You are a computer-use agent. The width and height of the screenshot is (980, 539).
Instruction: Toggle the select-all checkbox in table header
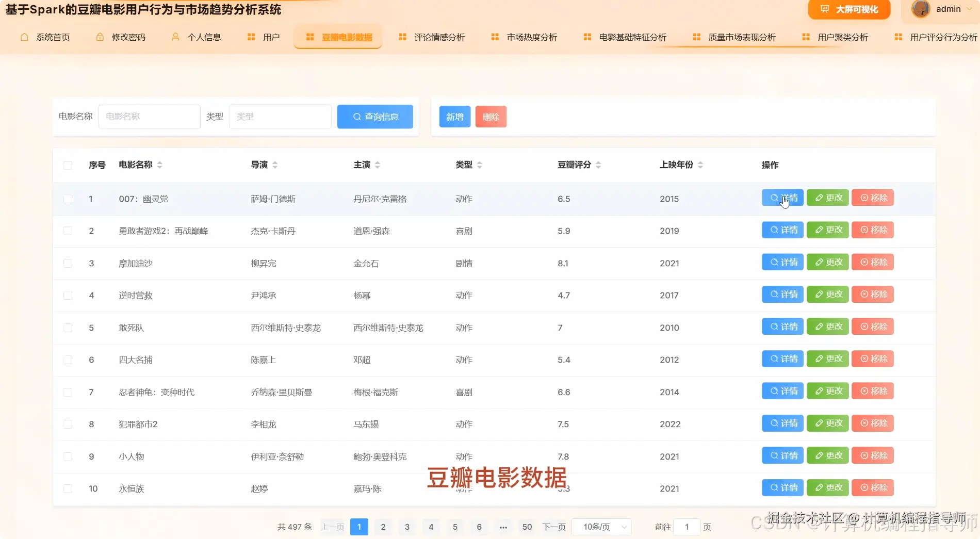68,165
